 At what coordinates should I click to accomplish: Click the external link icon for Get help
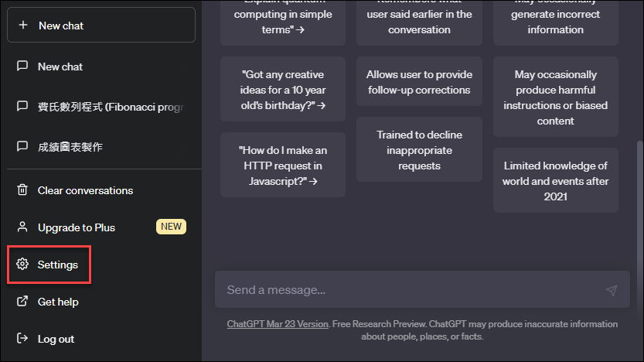22,302
